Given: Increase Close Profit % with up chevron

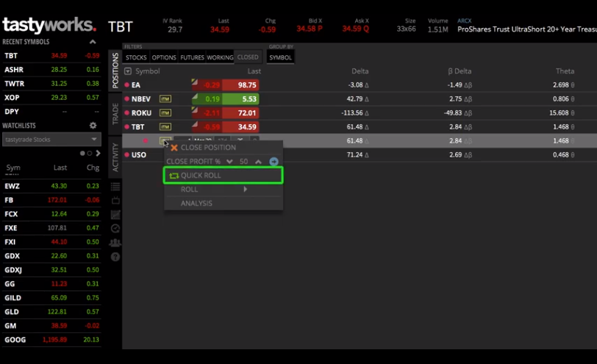Looking at the screenshot, I should [x=259, y=162].
